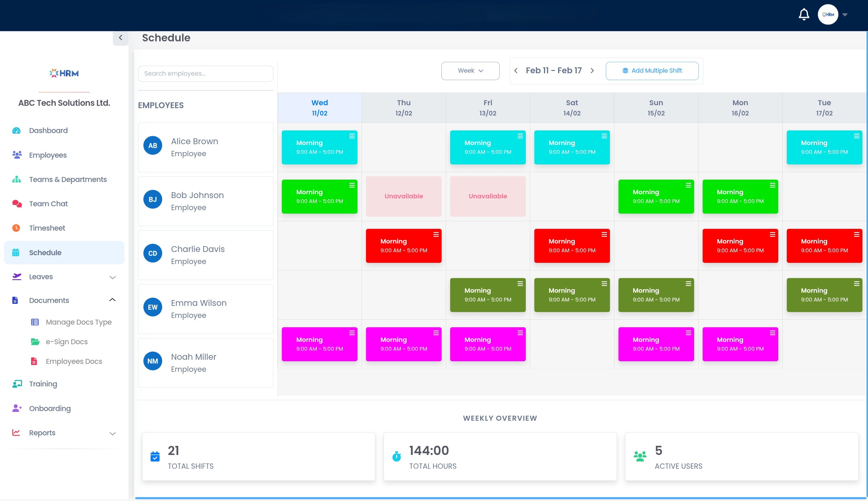
Task: Go to the Dashboard menu item
Action: pyautogui.click(x=48, y=131)
